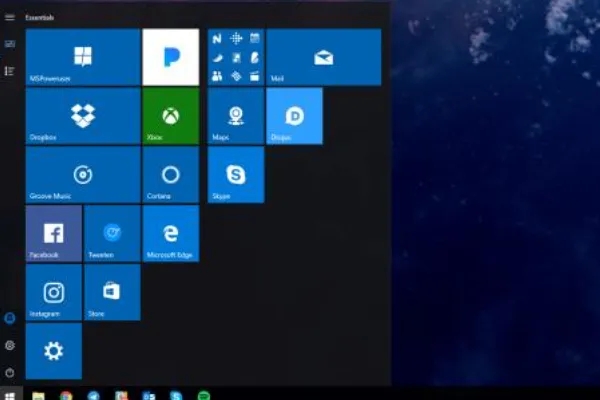Open the Instagram tile
Screen dimensions: 600x400
coord(54,292)
